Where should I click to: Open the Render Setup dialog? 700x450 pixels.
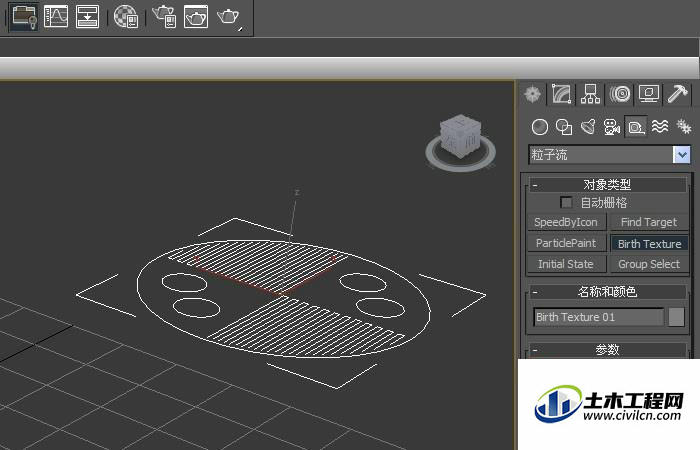[x=164, y=17]
